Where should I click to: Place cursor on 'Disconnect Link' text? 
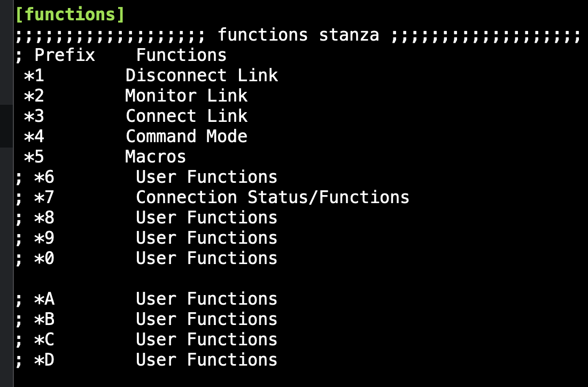[202, 75]
